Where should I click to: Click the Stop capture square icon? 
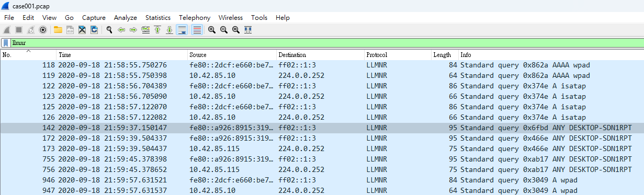click(x=19, y=30)
